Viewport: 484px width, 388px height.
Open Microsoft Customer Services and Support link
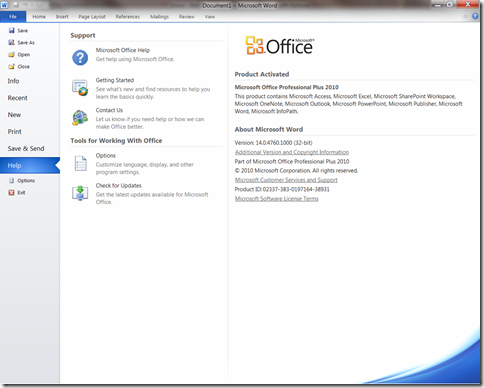[x=286, y=180]
